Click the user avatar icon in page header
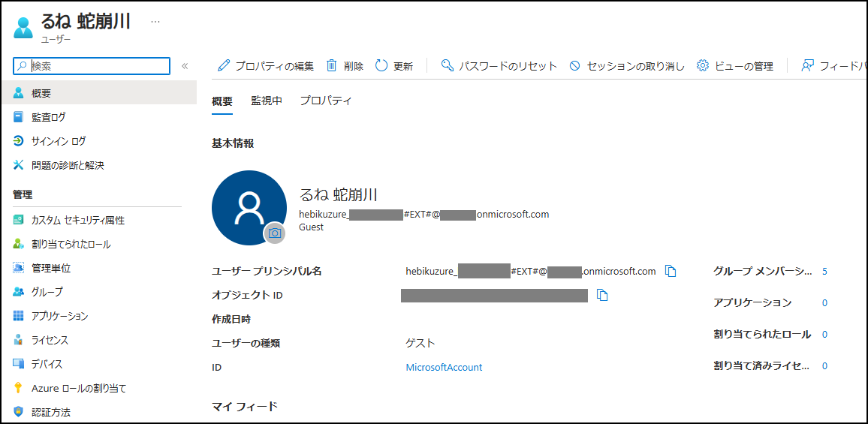 pos(22,28)
